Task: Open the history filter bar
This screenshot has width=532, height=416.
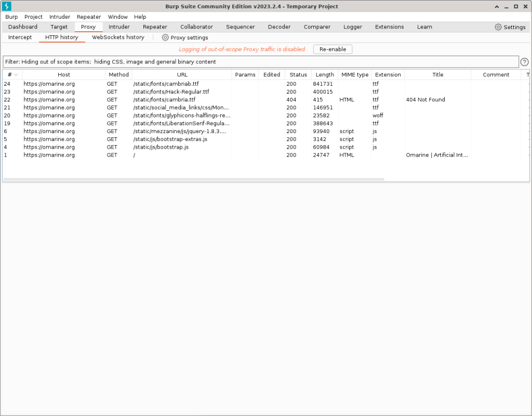Action: 260,62
